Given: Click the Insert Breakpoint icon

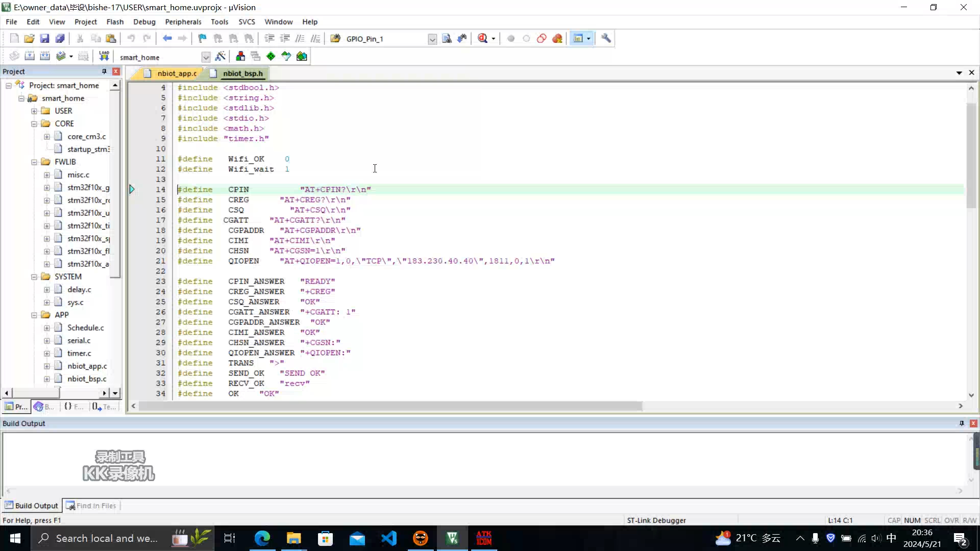Looking at the screenshot, I should [x=511, y=38].
